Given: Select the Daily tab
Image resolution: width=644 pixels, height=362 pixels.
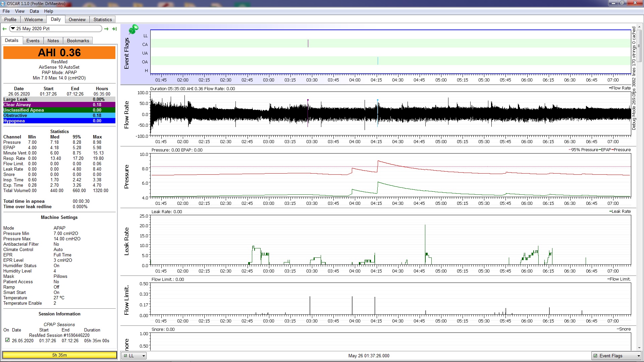Looking at the screenshot, I should pos(56,19).
